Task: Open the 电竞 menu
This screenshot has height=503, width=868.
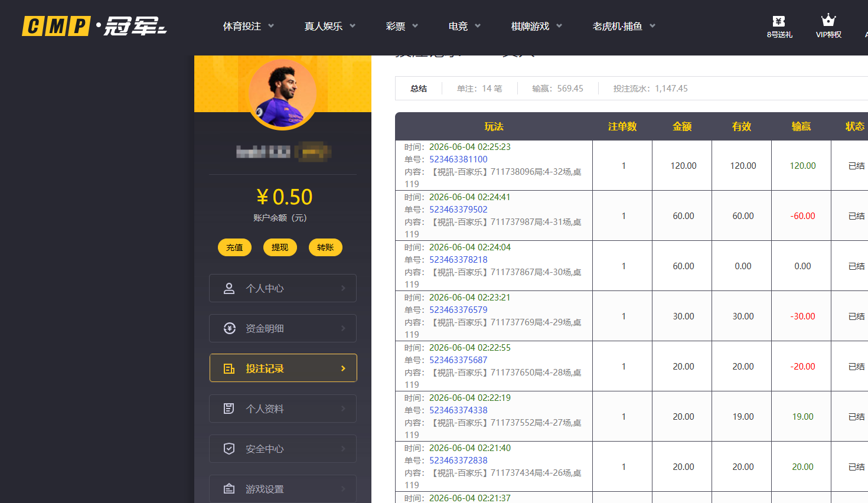Action: (x=458, y=26)
